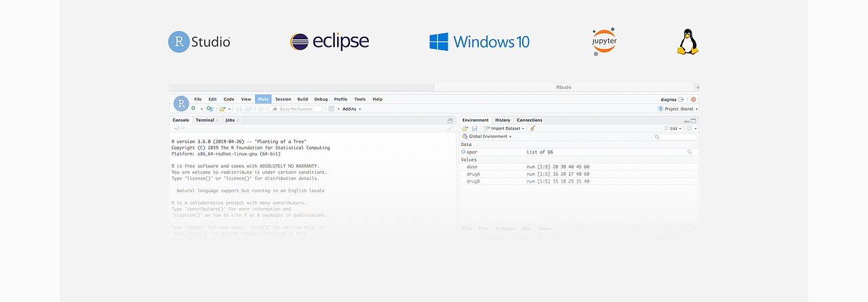Image resolution: width=868 pixels, height=302 pixels.
Task: Clear console with broom icon
Action: 450,128
